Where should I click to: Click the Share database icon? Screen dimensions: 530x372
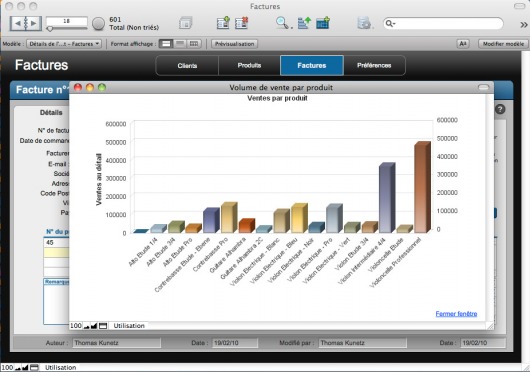point(364,23)
